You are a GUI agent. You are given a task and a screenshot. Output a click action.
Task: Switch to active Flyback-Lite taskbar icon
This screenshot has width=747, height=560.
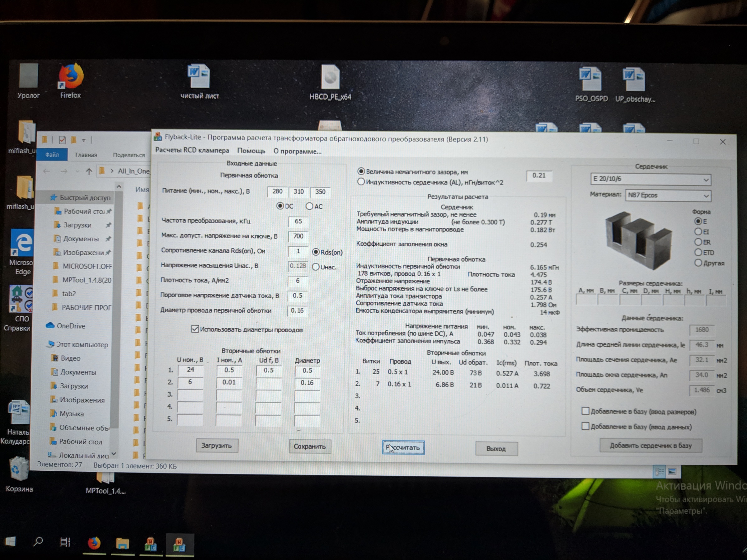[x=179, y=544]
